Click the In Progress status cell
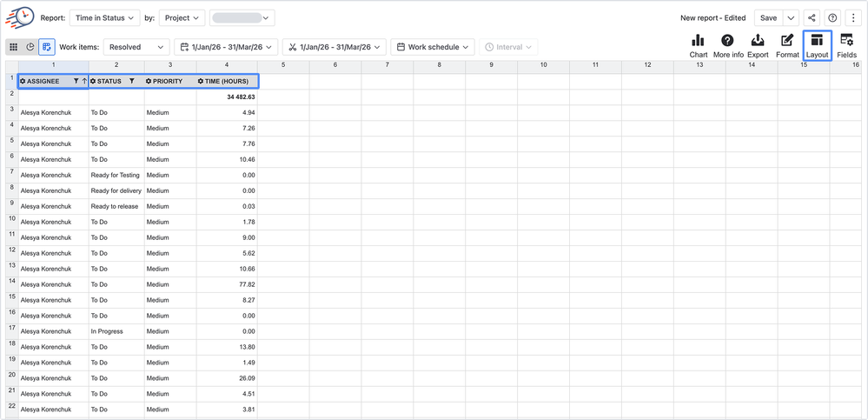This screenshot has width=868, height=420. [x=116, y=331]
